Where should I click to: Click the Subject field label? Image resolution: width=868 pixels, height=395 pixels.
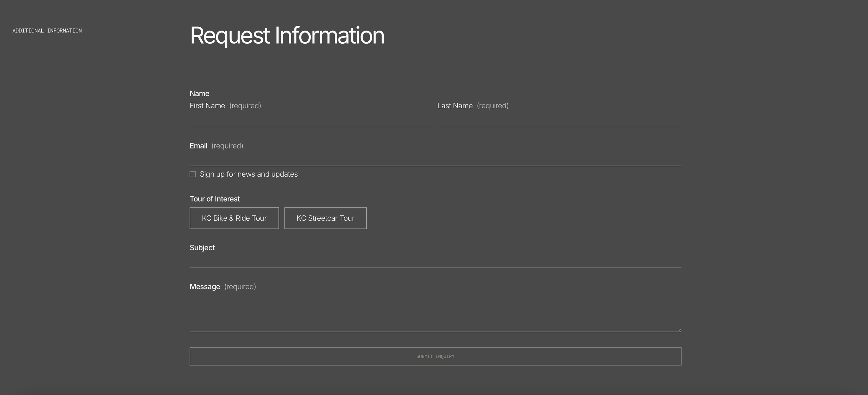(x=202, y=248)
